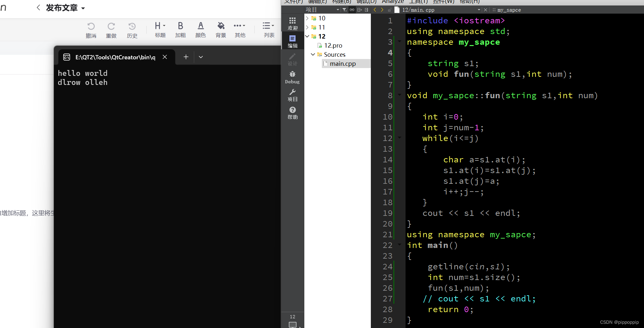Click the split panel icon
Screen dimensions: 644x328
pos(359,10)
